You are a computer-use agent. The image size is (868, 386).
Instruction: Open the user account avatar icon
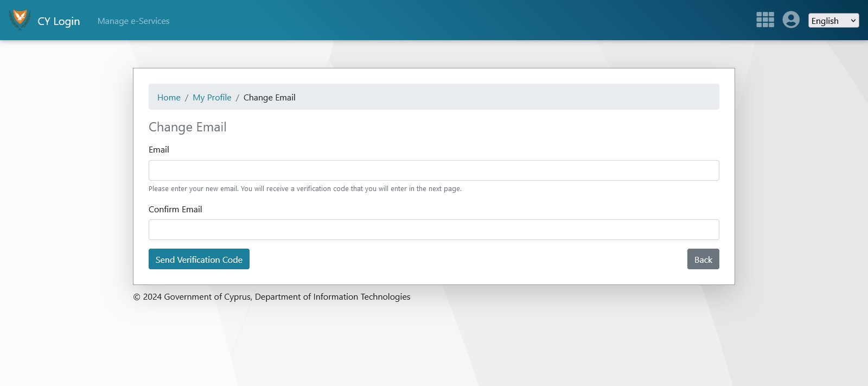tap(791, 20)
